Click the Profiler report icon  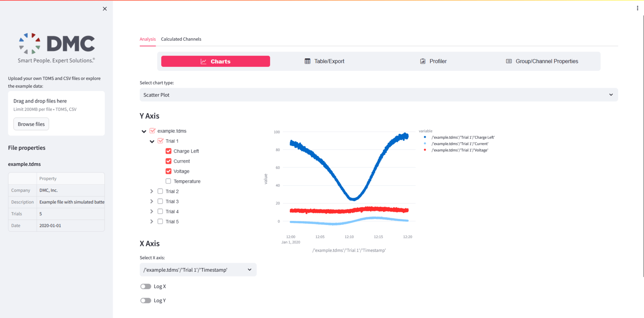(423, 61)
